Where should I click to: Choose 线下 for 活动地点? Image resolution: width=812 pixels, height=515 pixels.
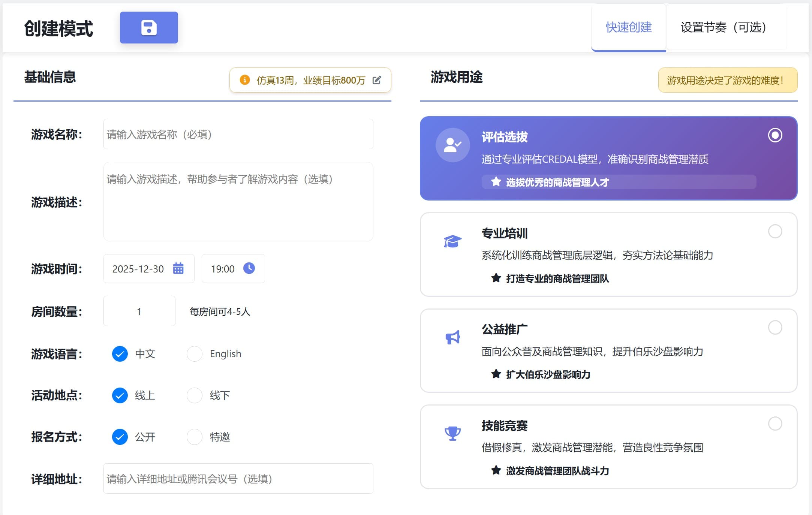click(x=195, y=395)
